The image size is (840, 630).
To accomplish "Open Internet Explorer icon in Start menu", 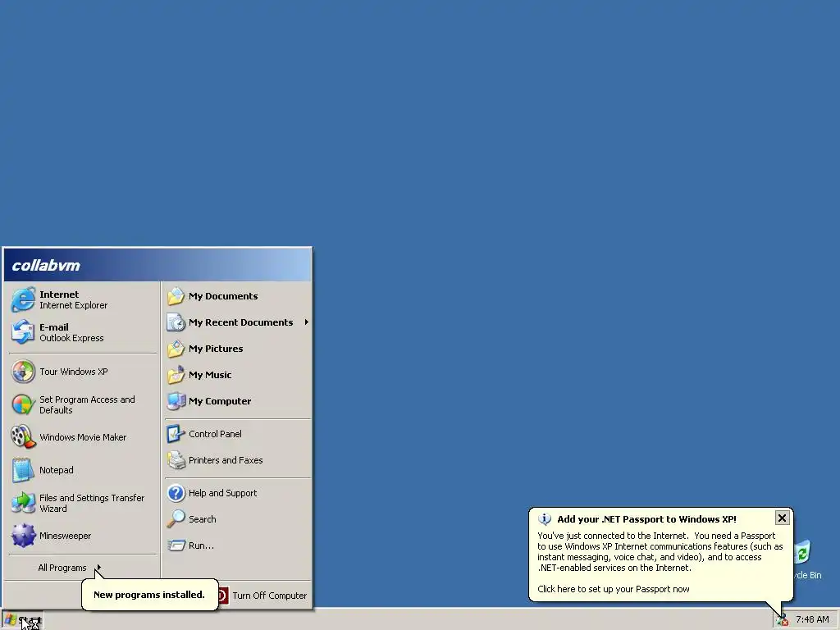I will (23, 299).
